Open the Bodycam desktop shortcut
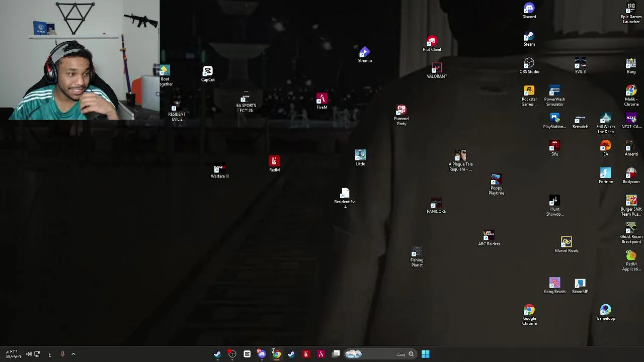Viewport: 644px width, 362px height. (x=631, y=176)
